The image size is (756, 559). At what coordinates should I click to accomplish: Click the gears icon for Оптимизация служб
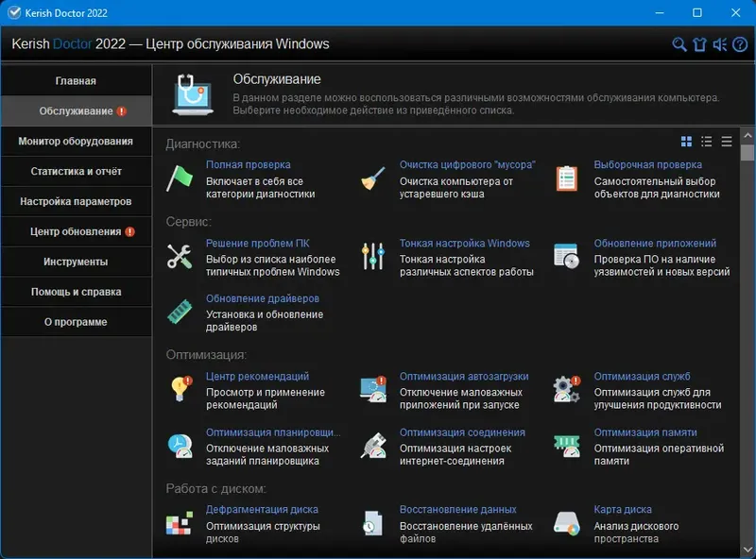(566, 389)
